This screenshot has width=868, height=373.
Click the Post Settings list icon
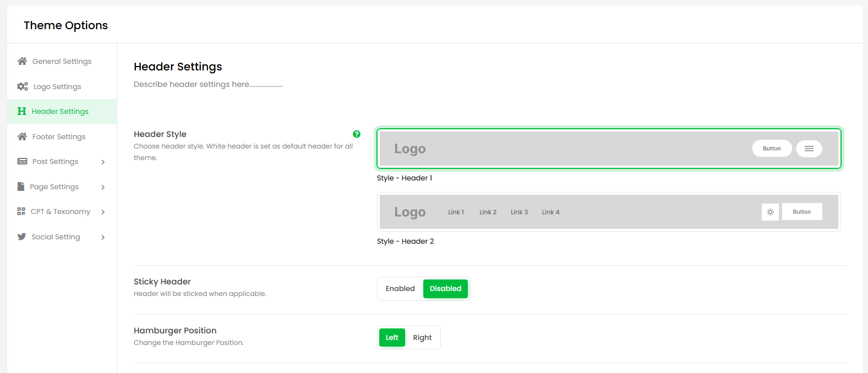(22, 161)
